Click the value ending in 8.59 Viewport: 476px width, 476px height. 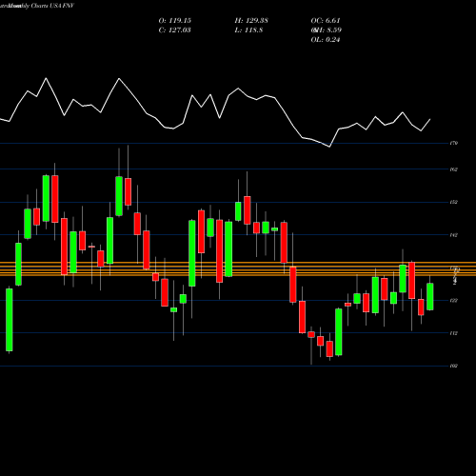(x=327, y=30)
